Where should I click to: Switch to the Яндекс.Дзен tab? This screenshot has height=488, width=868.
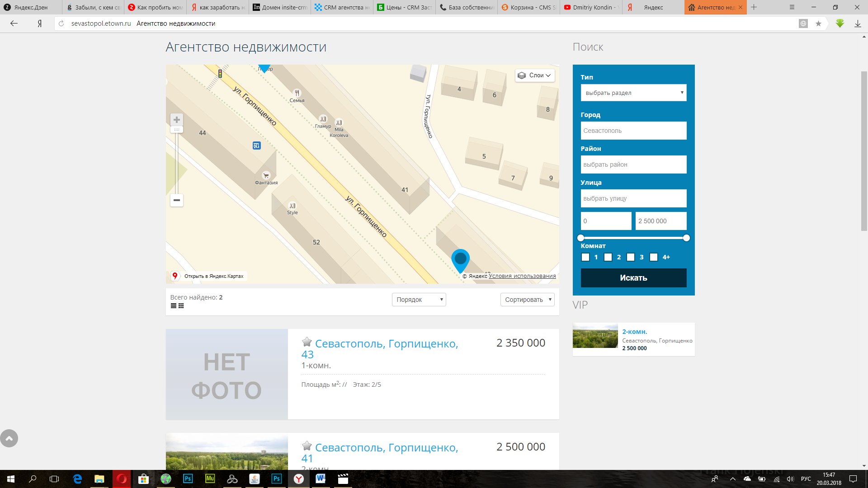(31, 7)
